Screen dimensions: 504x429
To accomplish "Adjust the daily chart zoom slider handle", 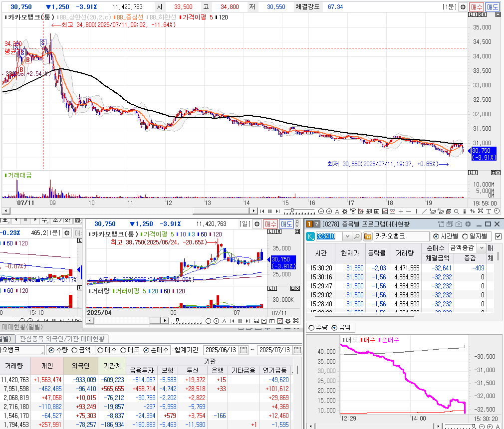I will tap(177, 320).
